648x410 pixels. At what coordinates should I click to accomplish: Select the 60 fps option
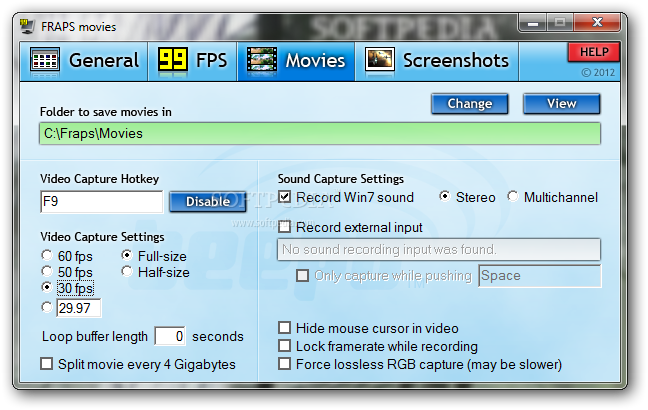click(67, 256)
